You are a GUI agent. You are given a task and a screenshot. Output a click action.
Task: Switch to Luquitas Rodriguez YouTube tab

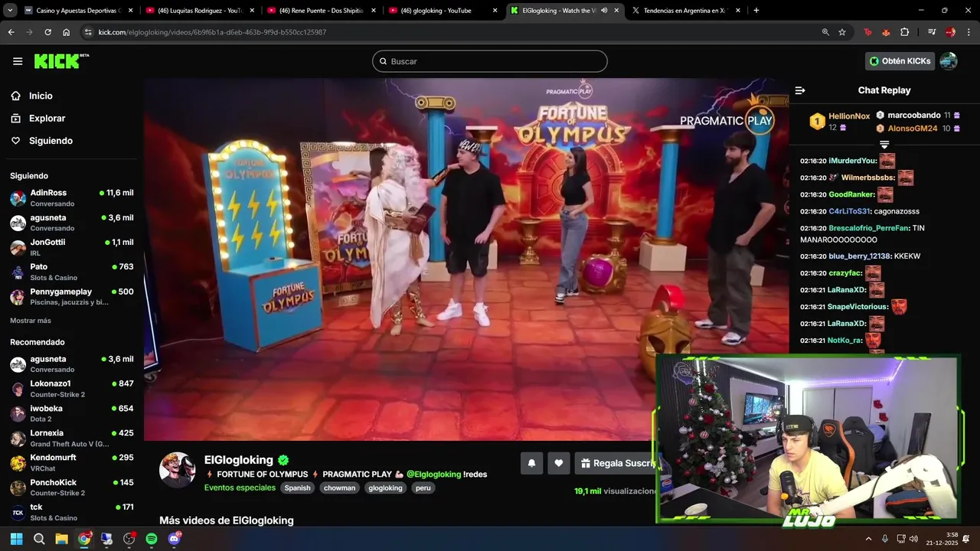(x=200, y=11)
